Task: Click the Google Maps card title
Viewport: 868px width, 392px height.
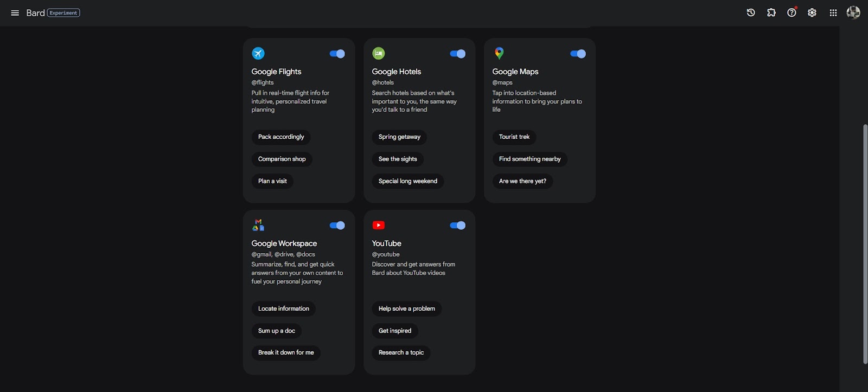Action: (x=515, y=72)
